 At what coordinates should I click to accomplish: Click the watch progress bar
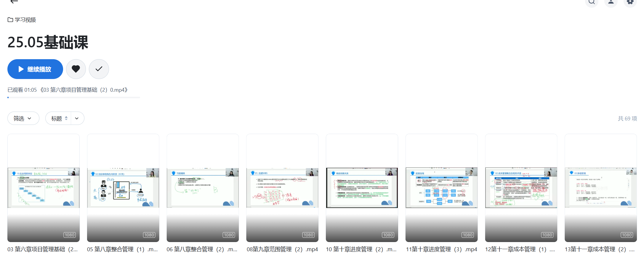[74, 97]
